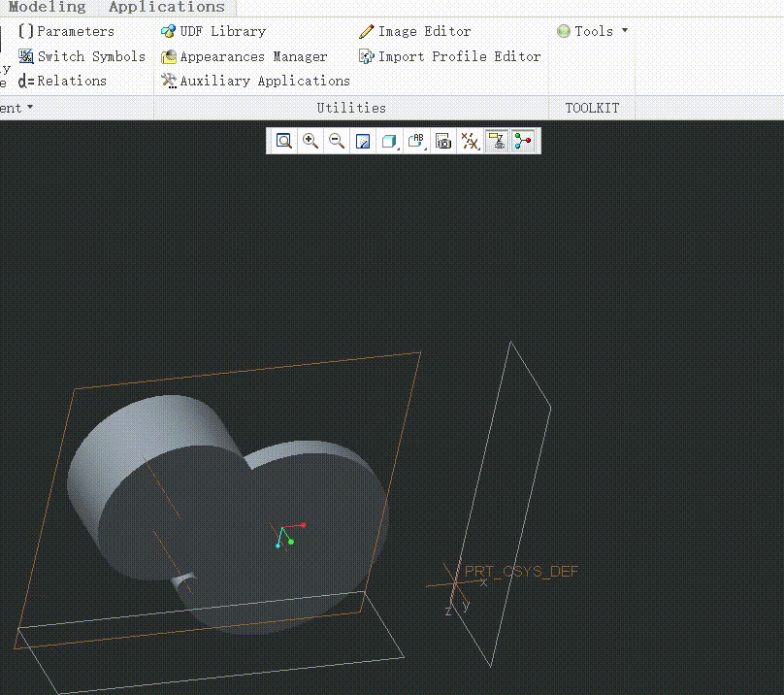Viewport: 784px width, 695px height.
Task: Open the Datum Display Filters dropdown
Action: tap(470, 141)
